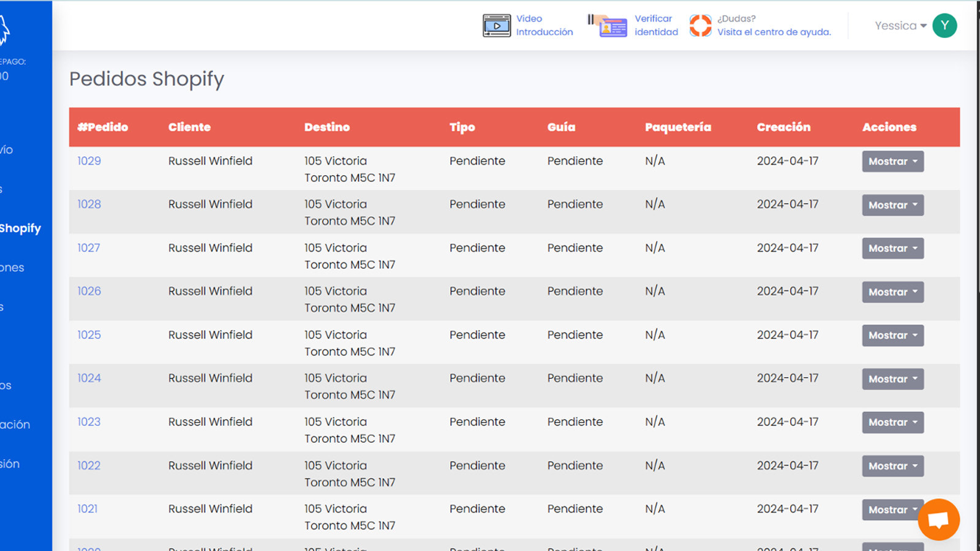Open order number 1023 link

tap(89, 422)
